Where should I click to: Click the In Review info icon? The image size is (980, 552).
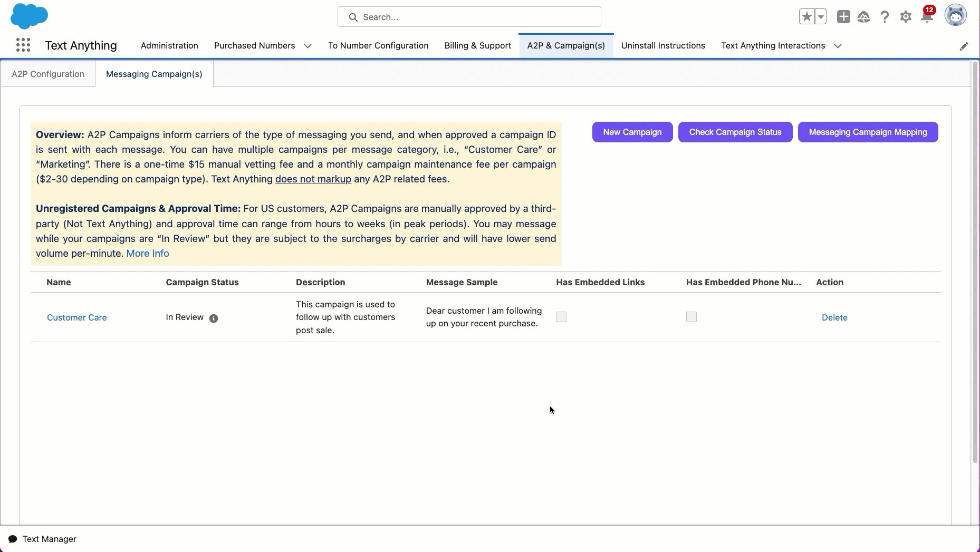click(x=214, y=318)
